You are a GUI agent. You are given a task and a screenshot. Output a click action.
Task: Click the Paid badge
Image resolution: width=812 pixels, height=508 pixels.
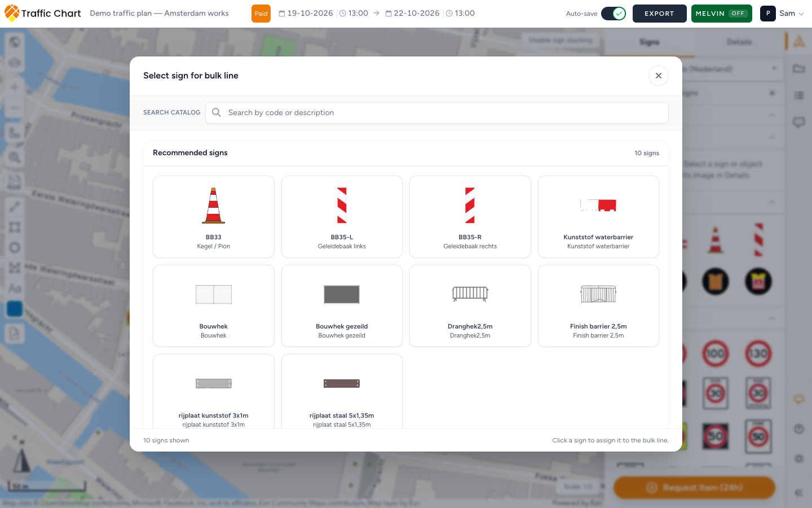[261, 14]
